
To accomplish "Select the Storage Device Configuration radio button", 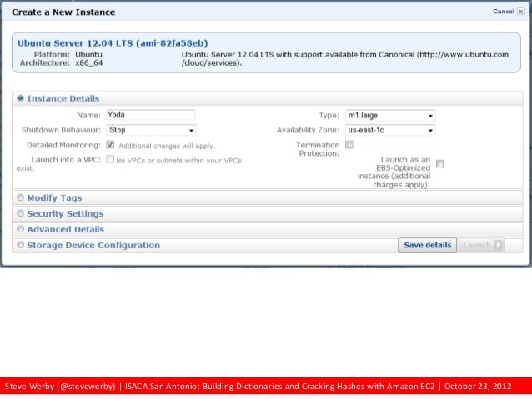I will point(20,245).
